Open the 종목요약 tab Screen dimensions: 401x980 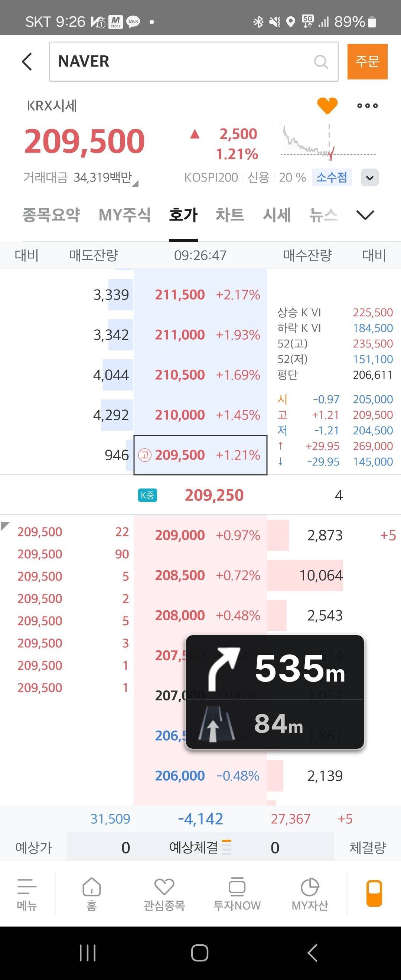point(51,215)
